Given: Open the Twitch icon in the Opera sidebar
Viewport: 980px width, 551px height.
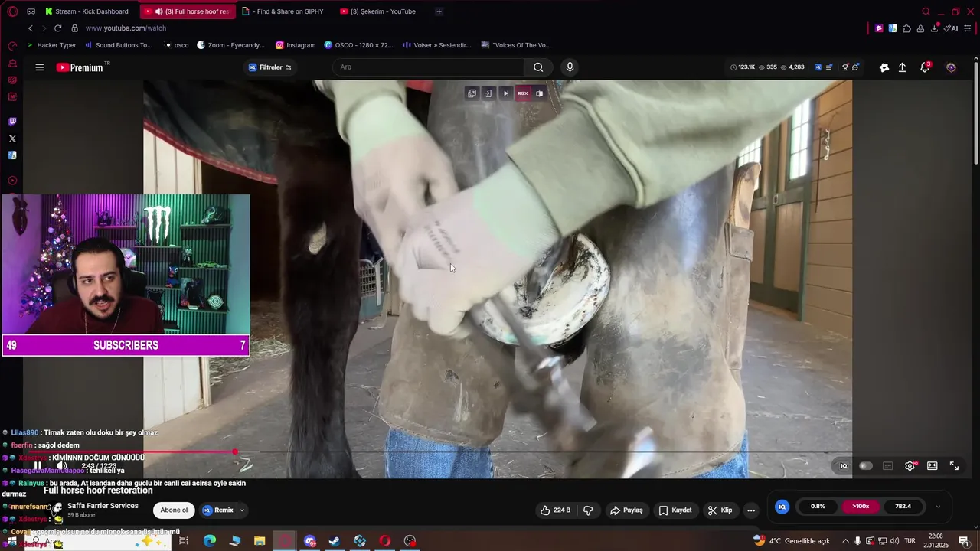Looking at the screenshot, I should tap(12, 122).
